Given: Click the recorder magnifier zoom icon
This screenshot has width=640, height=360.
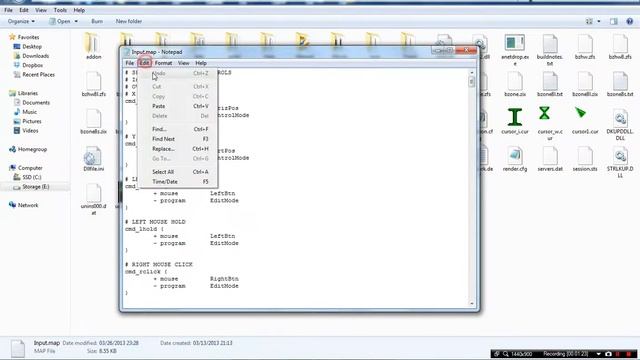Looking at the screenshot, I should point(506,354).
